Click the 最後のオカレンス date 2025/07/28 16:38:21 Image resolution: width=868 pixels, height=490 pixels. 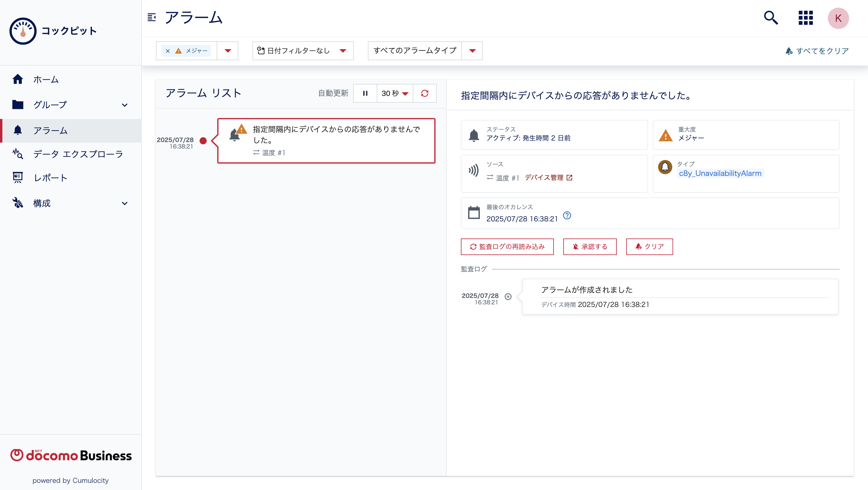tap(522, 219)
